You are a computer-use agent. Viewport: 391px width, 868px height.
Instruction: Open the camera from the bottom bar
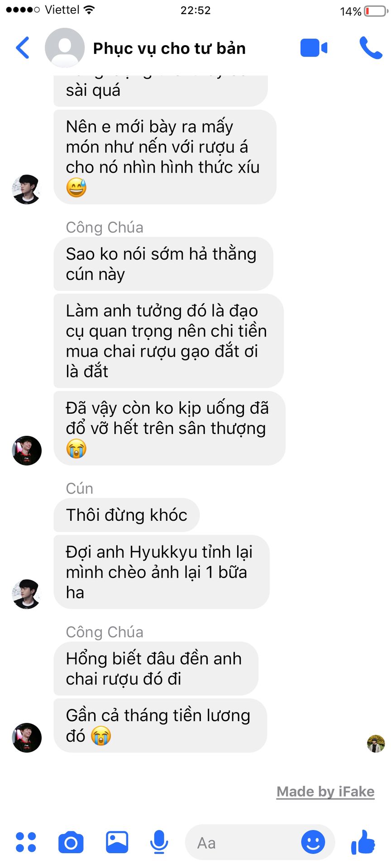[71, 842]
